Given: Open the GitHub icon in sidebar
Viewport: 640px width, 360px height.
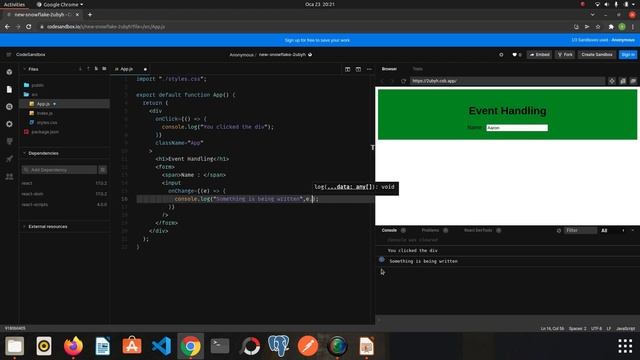Looking at the screenshot, I should coord(9,142).
